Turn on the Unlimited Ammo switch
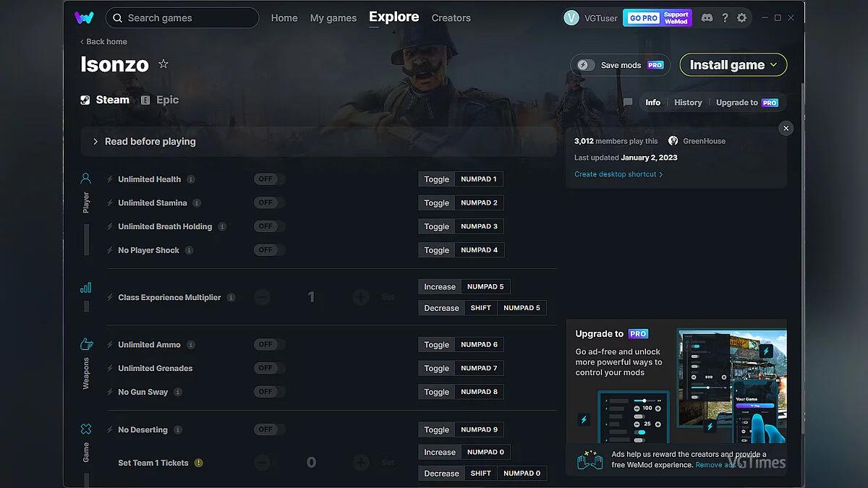The width and height of the screenshot is (868, 488). (269, 345)
